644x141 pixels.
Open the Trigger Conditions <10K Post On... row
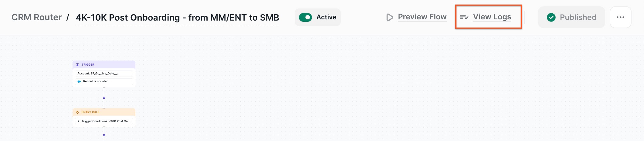tap(104, 121)
